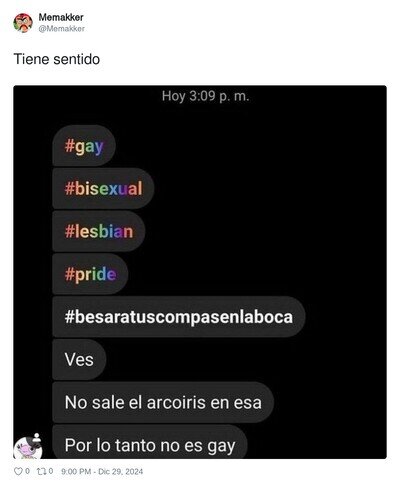
Task: Select the #bisexual hashtag message
Action: pos(103,189)
